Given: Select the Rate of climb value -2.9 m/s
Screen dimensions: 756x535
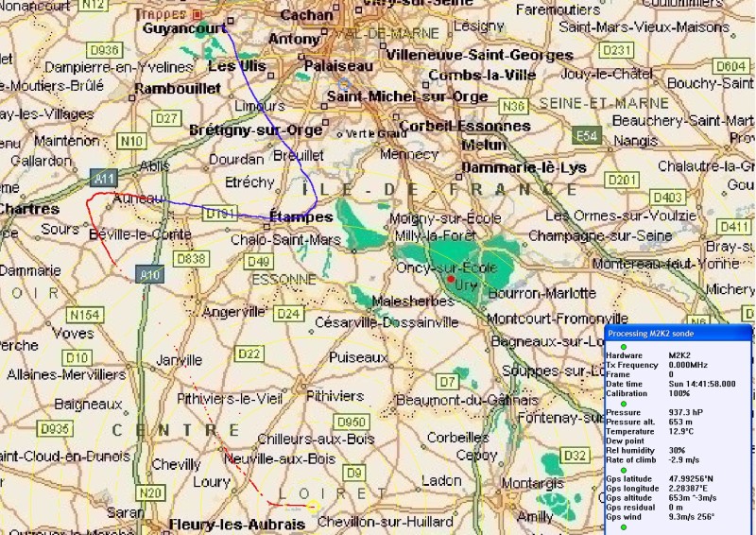Looking at the screenshot, I should [683, 459].
